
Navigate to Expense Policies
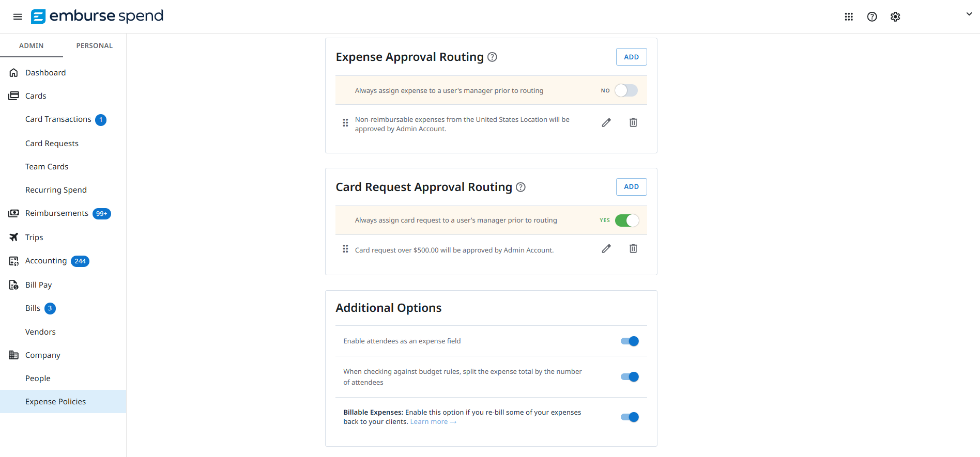pos(55,401)
